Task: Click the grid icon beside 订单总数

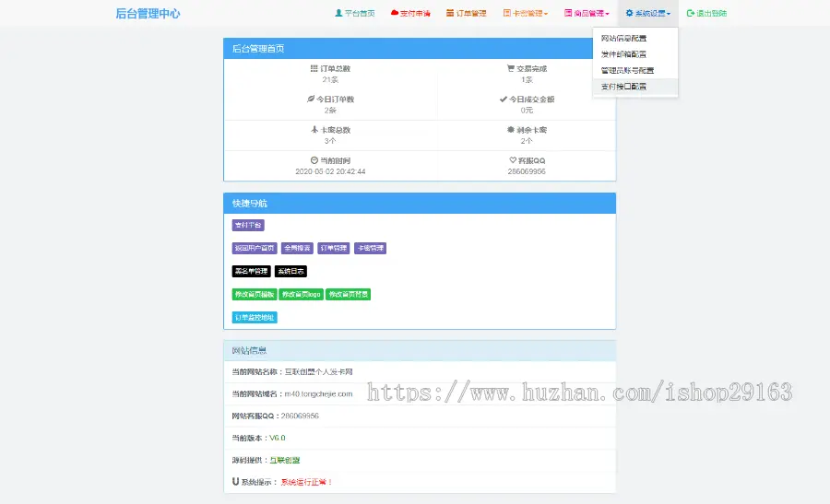Action: pyautogui.click(x=314, y=68)
